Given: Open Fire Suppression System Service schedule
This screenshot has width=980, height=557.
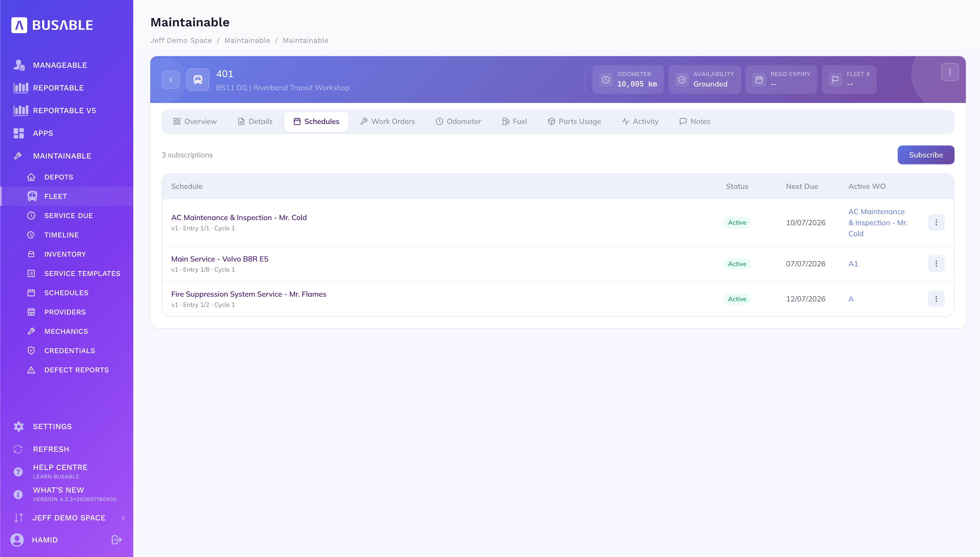Looking at the screenshot, I should pyautogui.click(x=249, y=294).
